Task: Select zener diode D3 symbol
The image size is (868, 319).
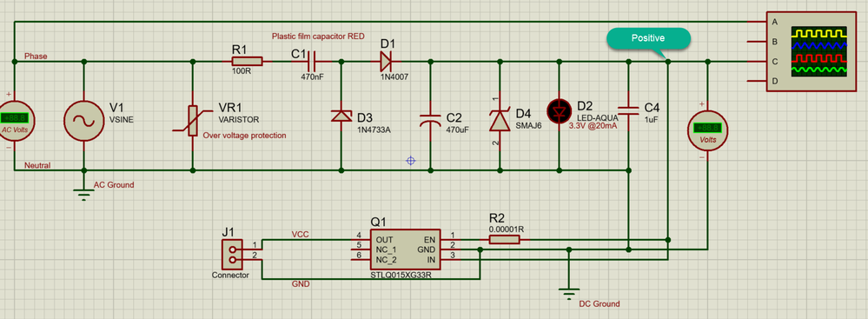Action: click(341, 116)
